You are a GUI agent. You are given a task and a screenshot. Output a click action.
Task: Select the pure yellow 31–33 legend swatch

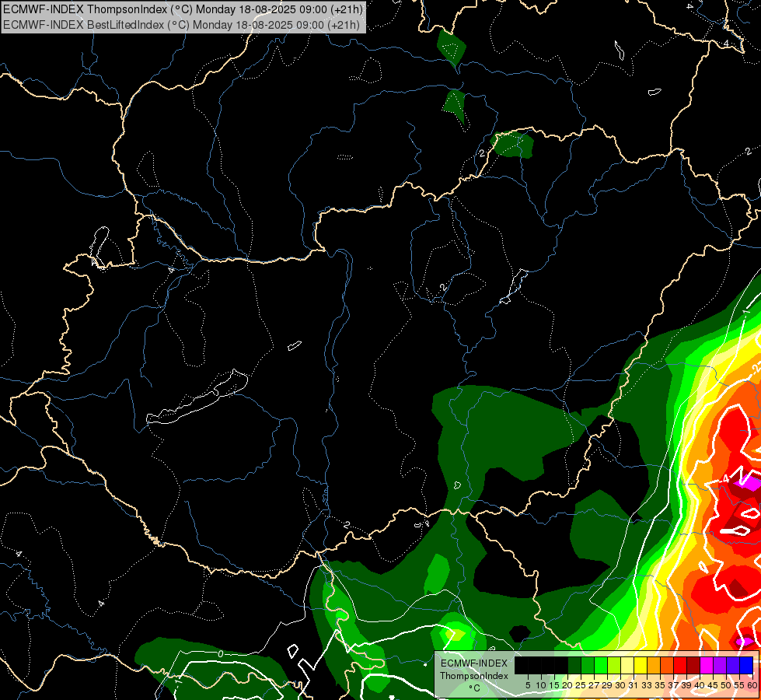[641, 665]
